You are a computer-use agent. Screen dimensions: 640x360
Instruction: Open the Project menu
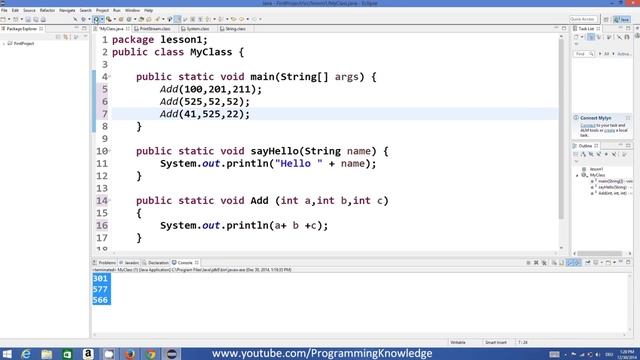(102, 10)
